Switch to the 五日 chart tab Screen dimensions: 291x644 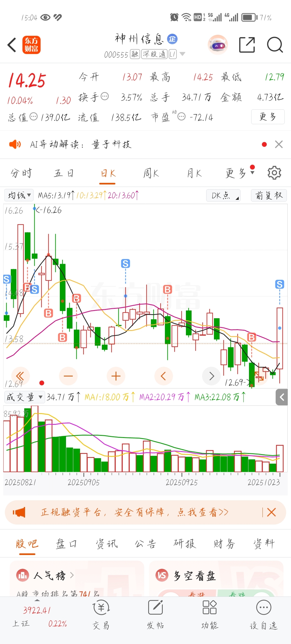tap(64, 173)
